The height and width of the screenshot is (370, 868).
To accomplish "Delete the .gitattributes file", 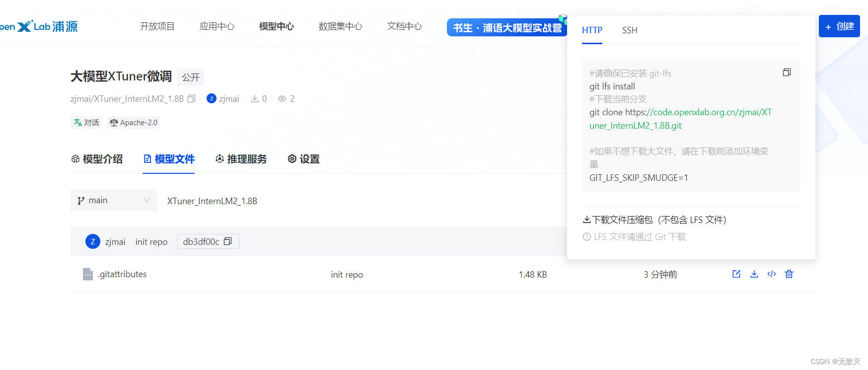I will pyautogui.click(x=789, y=274).
